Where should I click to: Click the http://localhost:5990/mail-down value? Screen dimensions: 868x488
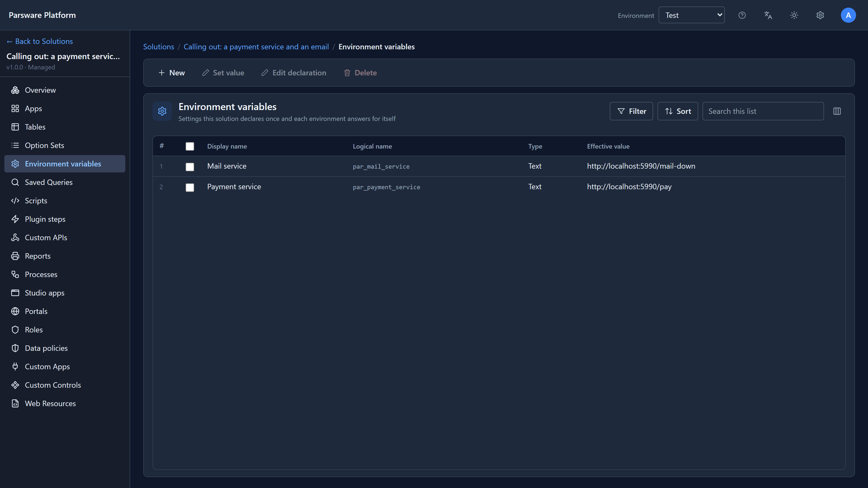coord(641,166)
